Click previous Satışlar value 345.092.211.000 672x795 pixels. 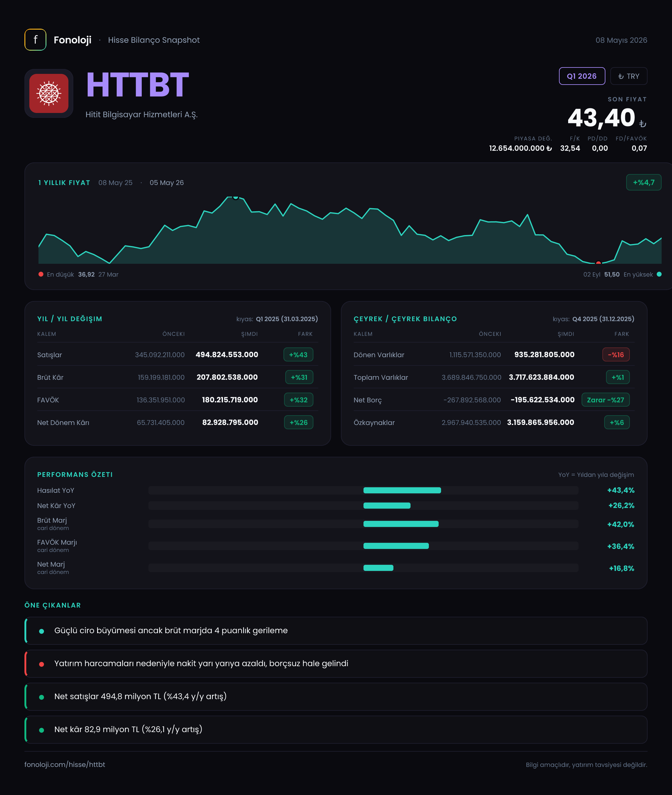[x=160, y=354]
